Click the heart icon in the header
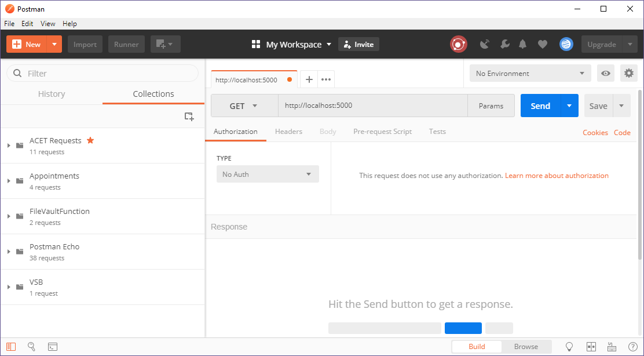The width and height of the screenshot is (644, 356). pos(542,44)
